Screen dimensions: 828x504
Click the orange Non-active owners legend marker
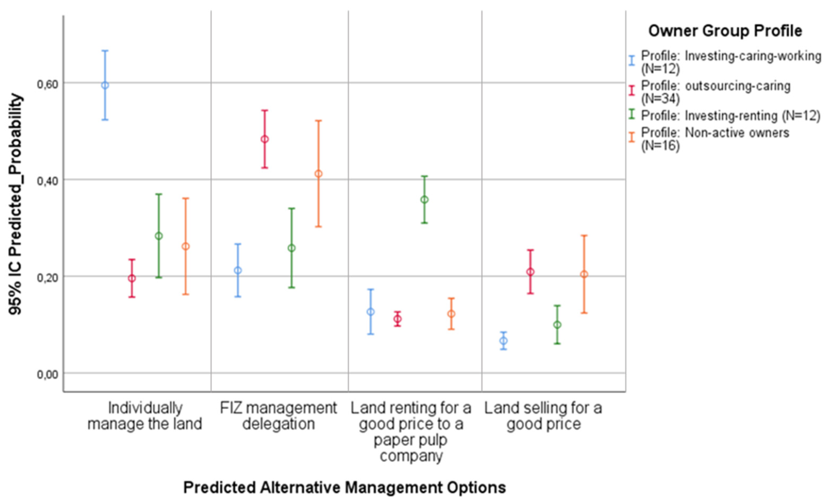(x=632, y=137)
